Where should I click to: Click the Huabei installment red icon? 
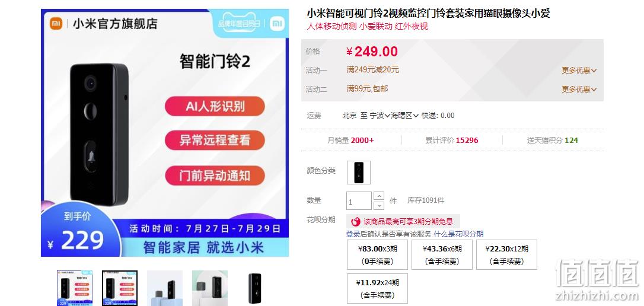click(356, 222)
